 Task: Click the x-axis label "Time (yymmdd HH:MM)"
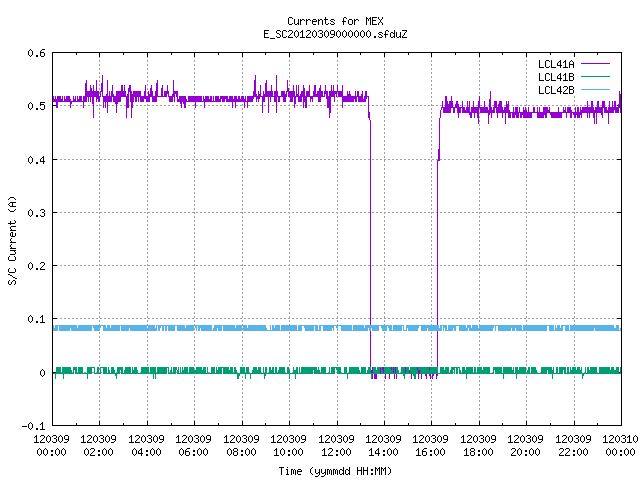point(335,471)
